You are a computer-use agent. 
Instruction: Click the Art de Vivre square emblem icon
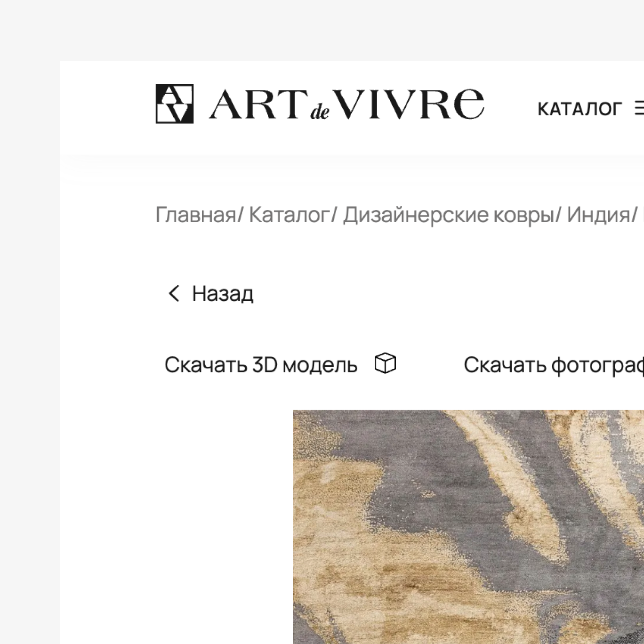click(174, 104)
